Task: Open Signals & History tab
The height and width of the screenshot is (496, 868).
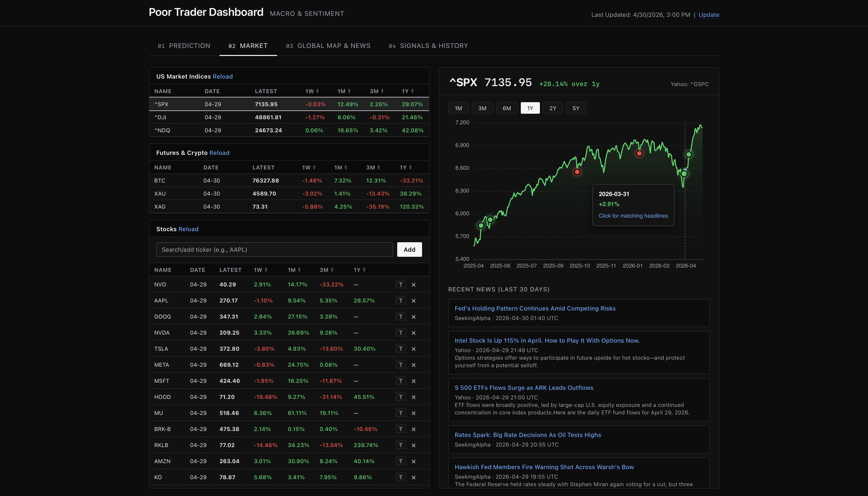Action: 429,46
